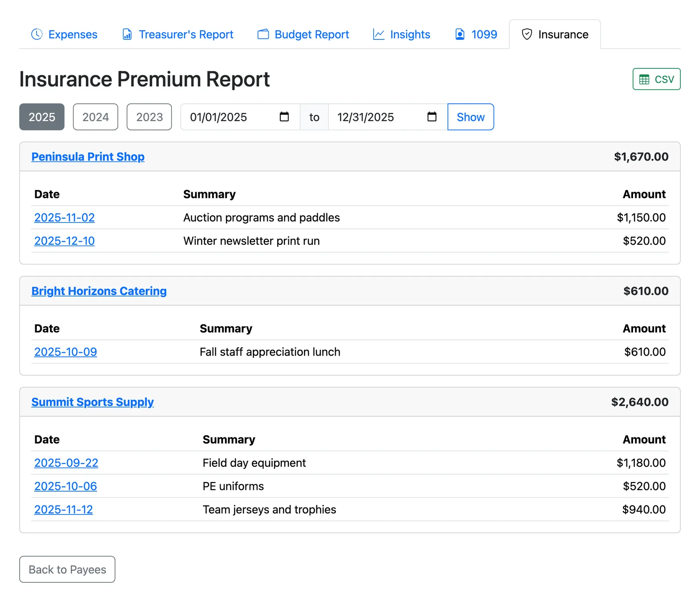700x602 pixels.
Task: Open the Bright Horizons Catering payee link
Action: (99, 291)
